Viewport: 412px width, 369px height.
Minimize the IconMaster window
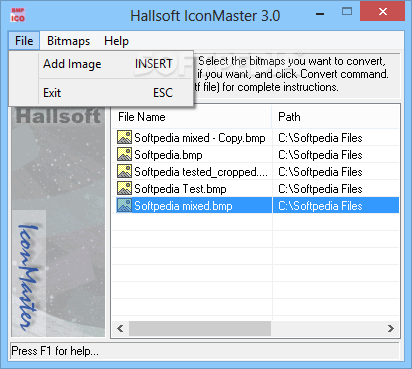click(x=320, y=14)
